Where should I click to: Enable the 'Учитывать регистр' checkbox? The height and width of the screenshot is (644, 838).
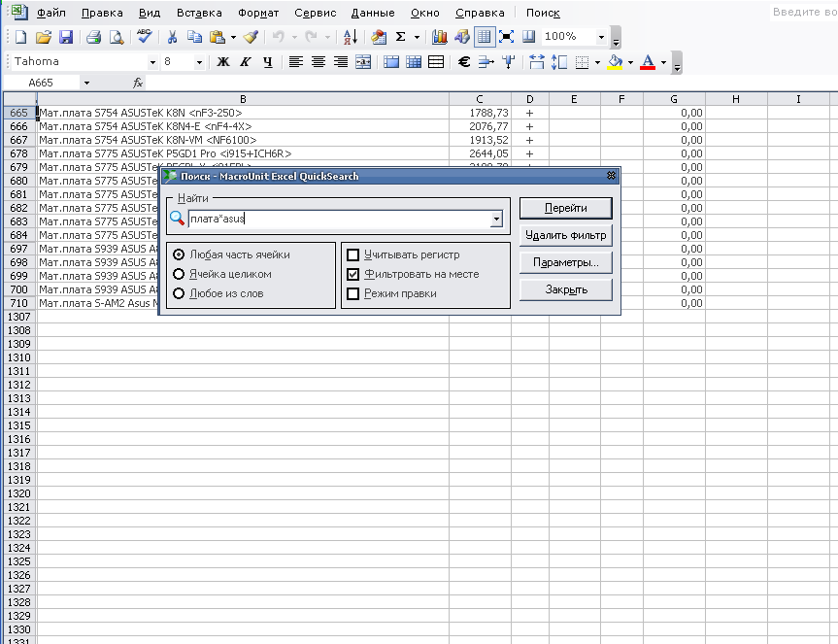click(353, 254)
